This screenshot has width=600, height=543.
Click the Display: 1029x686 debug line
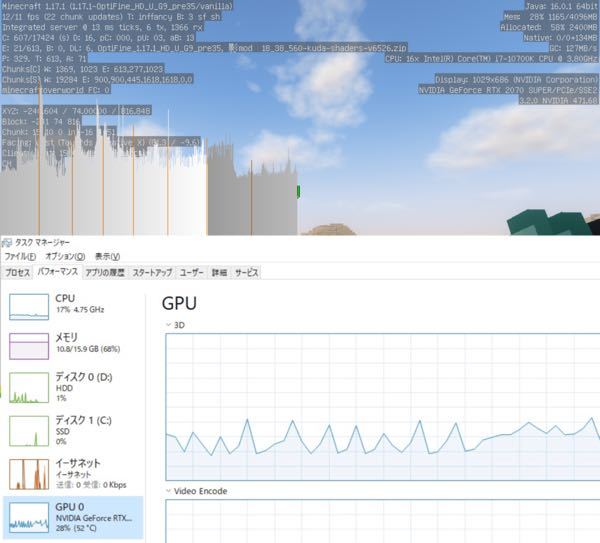(x=516, y=80)
